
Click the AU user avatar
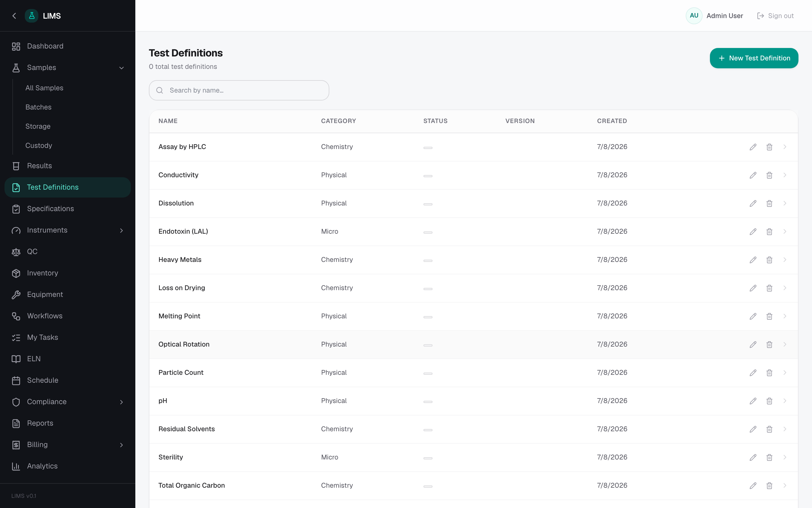coord(694,16)
